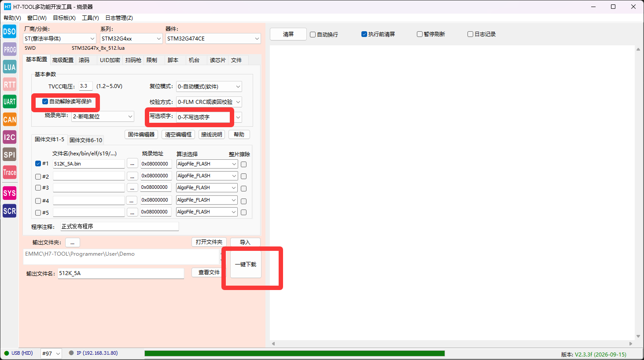Open the LUA sidebar icon
Viewport: 644px width, 360px height.
point(10,67)
